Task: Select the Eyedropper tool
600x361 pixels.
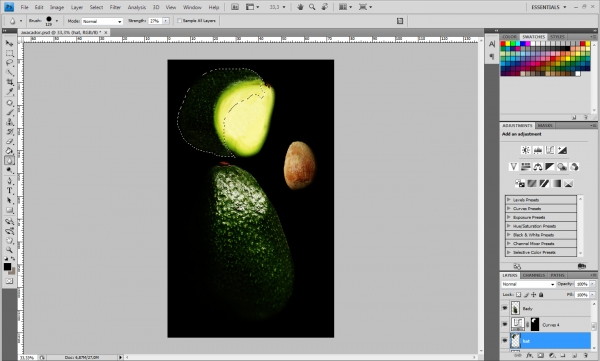Action: click(9, 91)
